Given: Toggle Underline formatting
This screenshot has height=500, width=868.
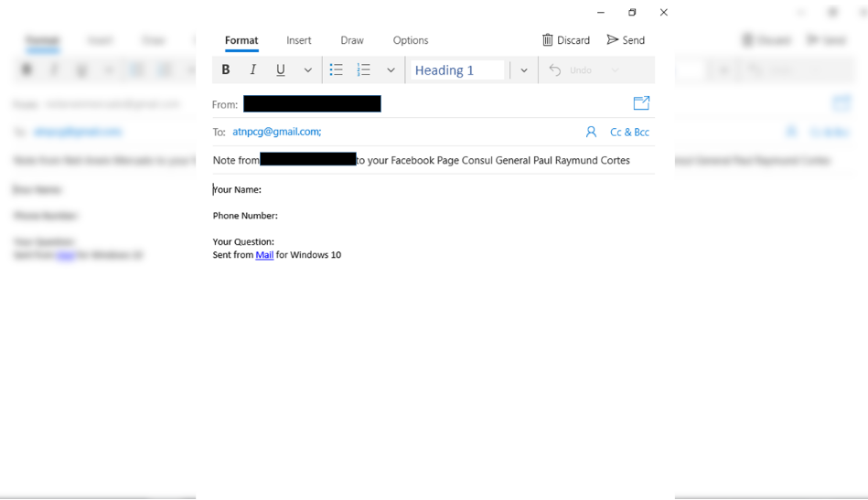Looking at the screenshot, I should (281, 69).
